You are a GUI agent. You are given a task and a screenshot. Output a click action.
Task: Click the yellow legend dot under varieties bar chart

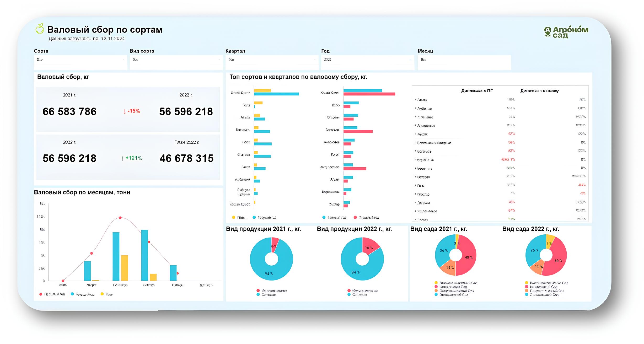tap(234, 217)
